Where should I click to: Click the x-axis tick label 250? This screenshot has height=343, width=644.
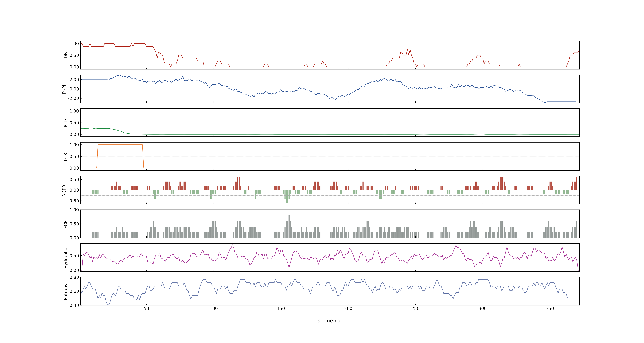(415, 309)
